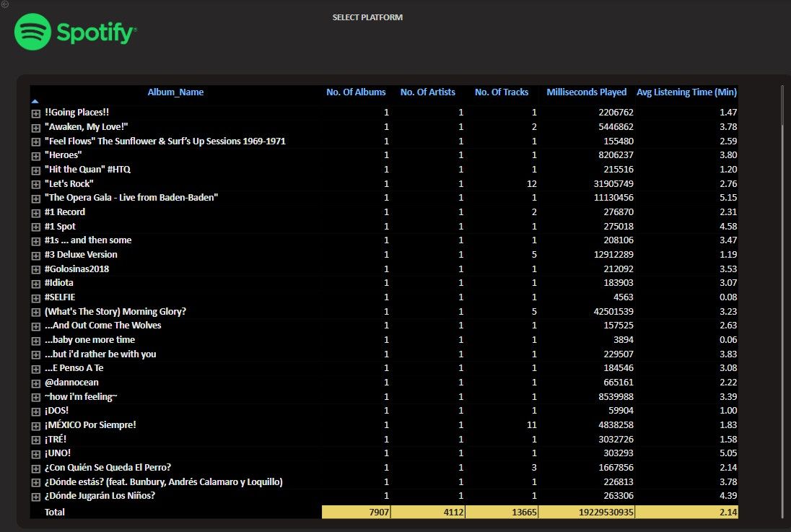Viewport: 791px width, 532px height.
Task: Expand the "Awaken, My Love!" row
Action: coord(35,128)
